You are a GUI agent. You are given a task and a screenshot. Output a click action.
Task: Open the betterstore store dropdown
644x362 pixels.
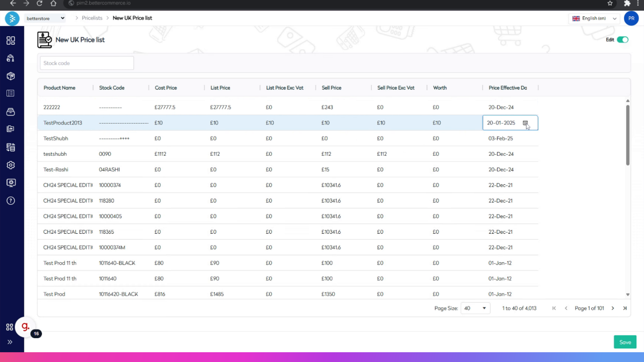pos(45,18)
